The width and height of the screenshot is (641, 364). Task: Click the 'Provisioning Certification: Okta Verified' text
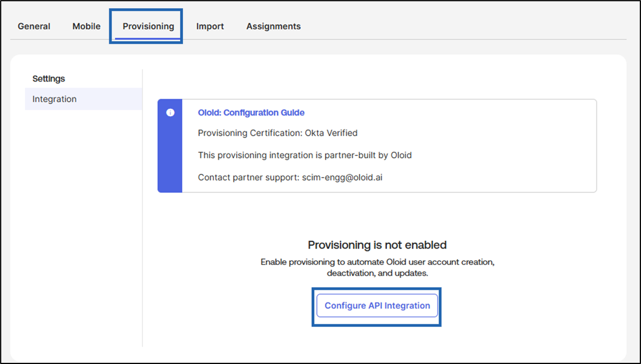[278, 133]
